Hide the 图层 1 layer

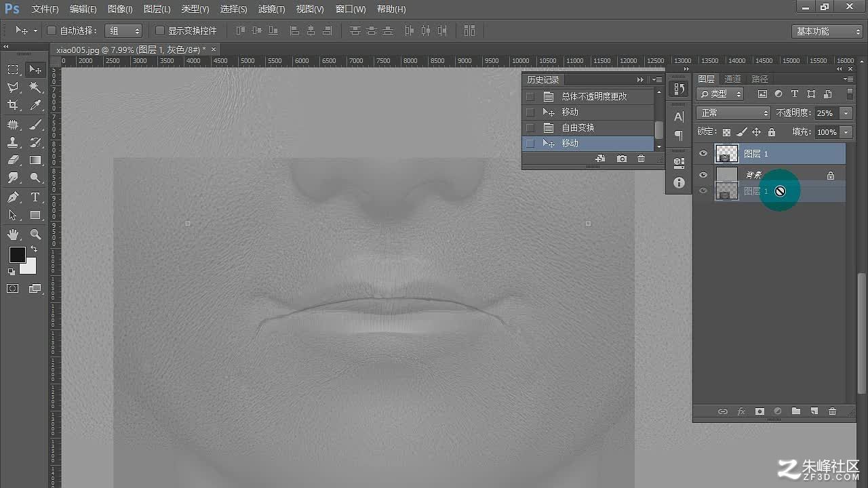pos(703,154)
